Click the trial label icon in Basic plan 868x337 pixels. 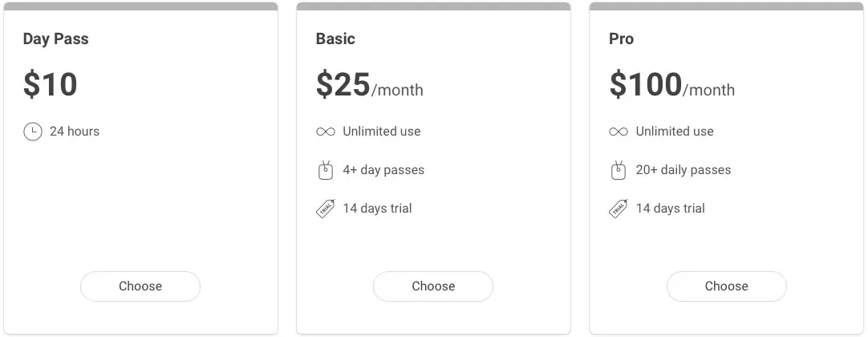325,209
